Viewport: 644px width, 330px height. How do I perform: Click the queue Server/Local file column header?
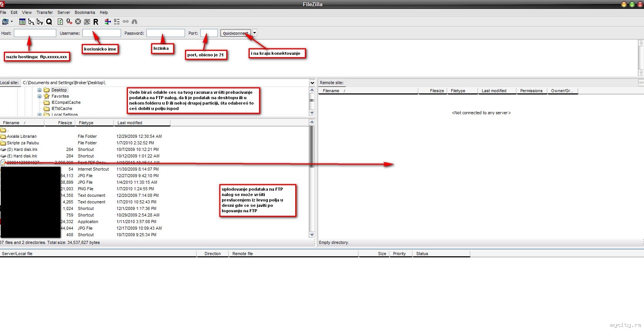[98, 254]
